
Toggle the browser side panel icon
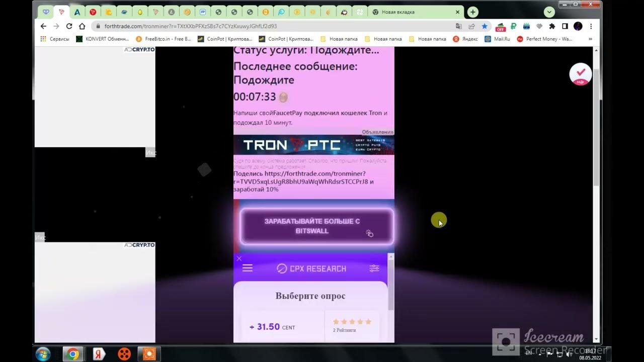click(565, 26)
